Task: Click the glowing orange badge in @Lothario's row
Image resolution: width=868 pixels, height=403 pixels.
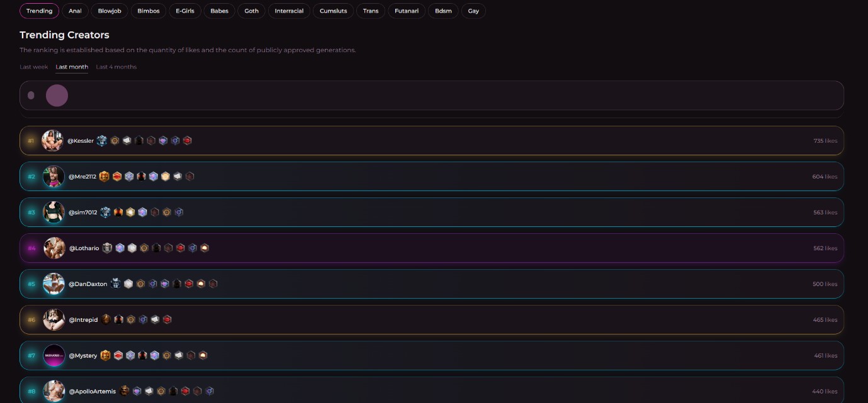Action: click(205, 248)
